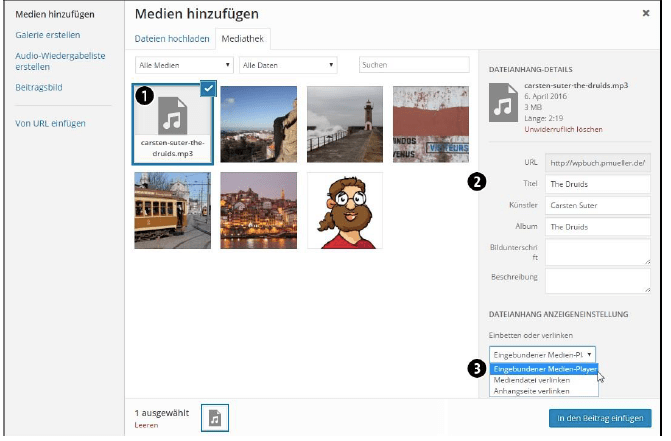Open Von URL einfügen in sidebar

pos(50,123)
